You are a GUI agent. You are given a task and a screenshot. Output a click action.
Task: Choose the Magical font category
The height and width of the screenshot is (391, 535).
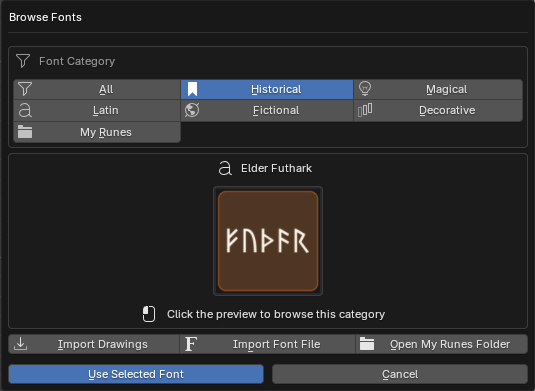click(x=438, y=89)
